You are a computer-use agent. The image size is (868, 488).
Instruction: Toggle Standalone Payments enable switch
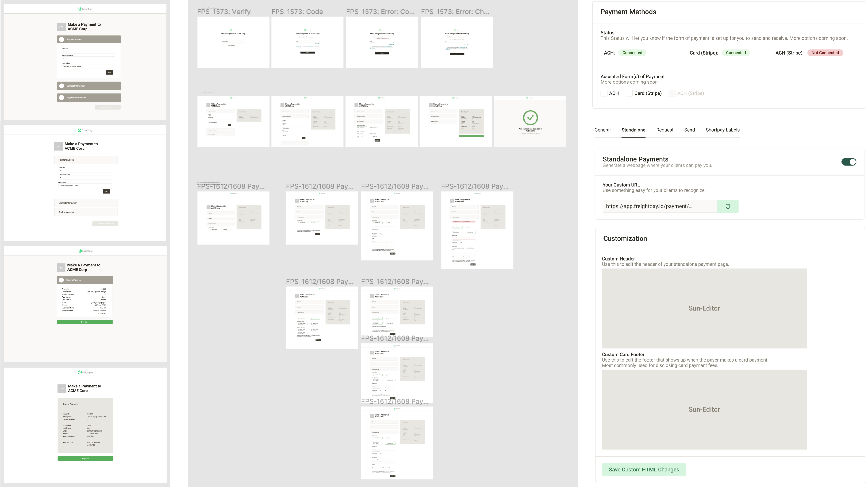click(x=848, y=161)
